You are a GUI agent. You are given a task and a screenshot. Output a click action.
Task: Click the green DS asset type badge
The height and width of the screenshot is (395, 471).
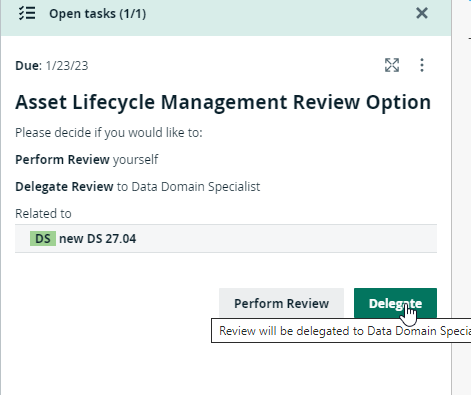click(x=43, y=239)
